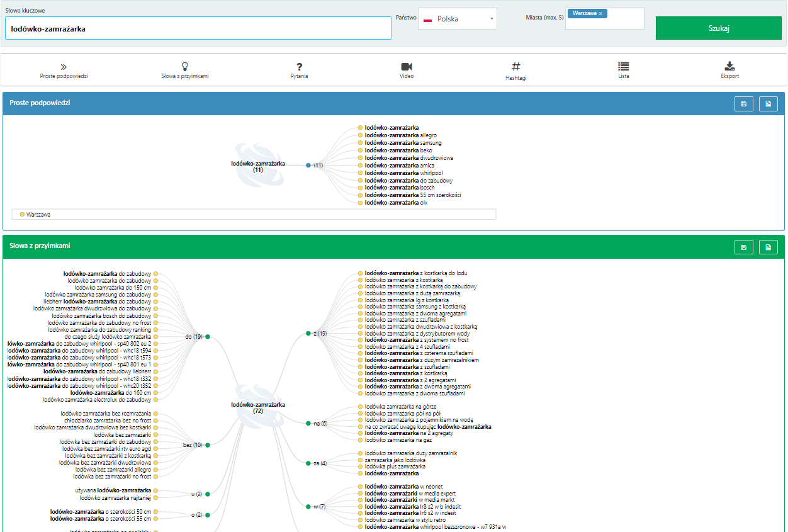Click 'lodówko zamrażarka w stylu retro' phrase

click(x=407, y=520)
